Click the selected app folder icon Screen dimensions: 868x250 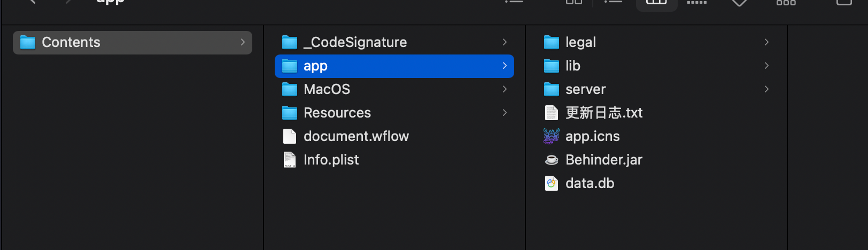[x=290, y=66]
